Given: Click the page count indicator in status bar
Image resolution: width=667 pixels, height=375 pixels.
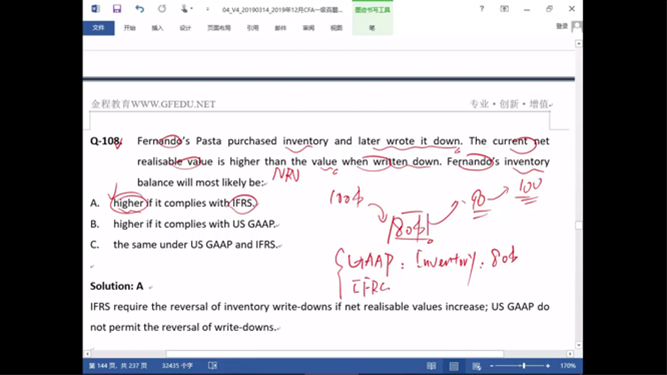Looking at the screenshot, I should 118,366.
